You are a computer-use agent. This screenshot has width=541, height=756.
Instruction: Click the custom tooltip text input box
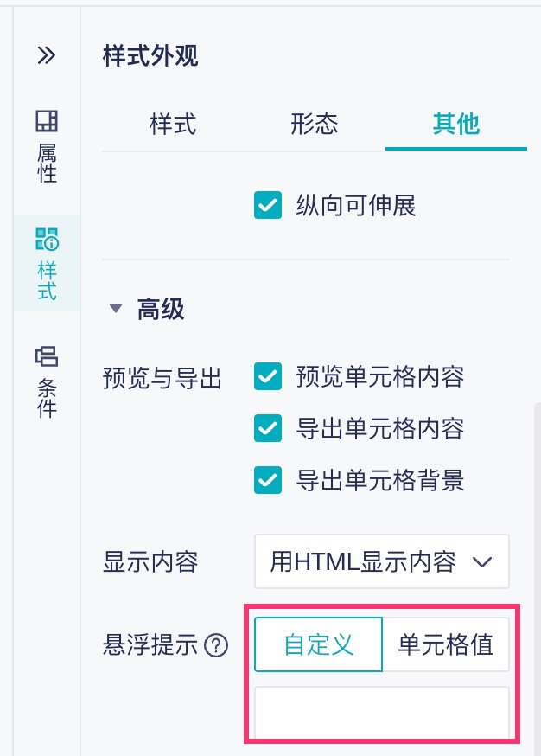click(381, 711)
